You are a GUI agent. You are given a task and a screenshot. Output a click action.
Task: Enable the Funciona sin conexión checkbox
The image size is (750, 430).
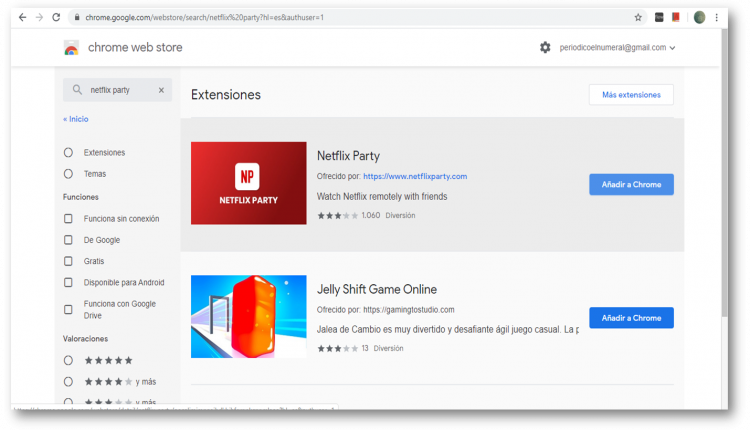pyautogui.click(x=68, y=219)
